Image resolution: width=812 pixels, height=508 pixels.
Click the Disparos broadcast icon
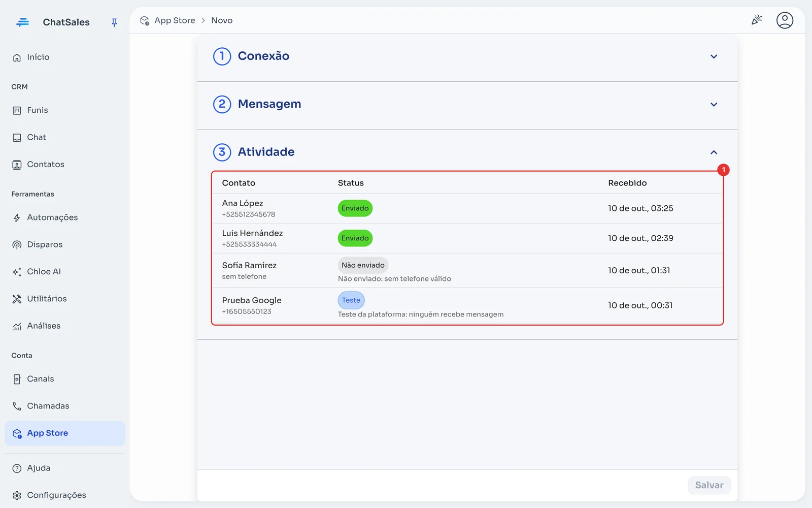(17, 245)
